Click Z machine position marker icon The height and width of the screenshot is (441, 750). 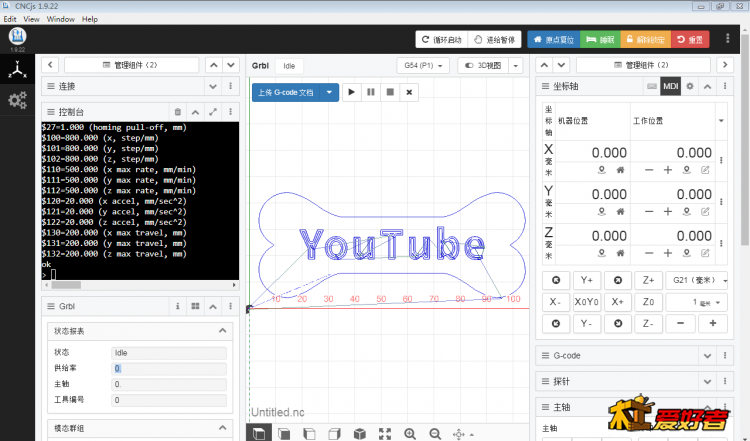click(x=602, y=253)
